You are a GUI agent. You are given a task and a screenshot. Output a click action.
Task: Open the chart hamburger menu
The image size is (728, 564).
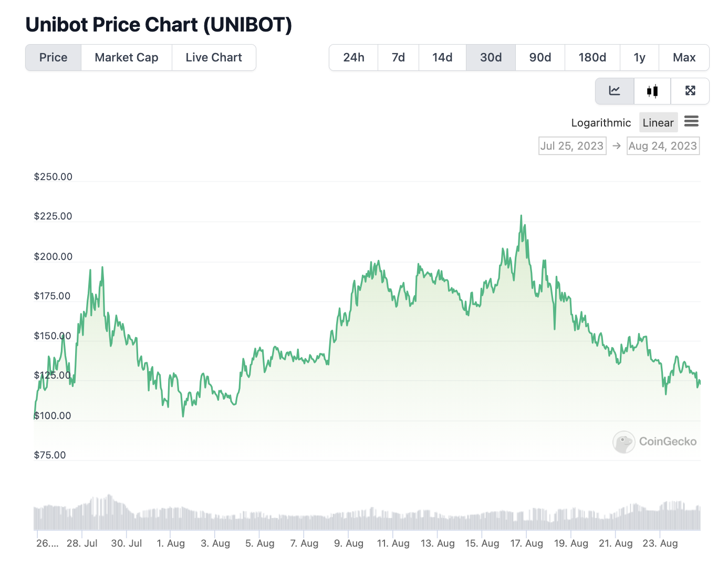[691, 122]
